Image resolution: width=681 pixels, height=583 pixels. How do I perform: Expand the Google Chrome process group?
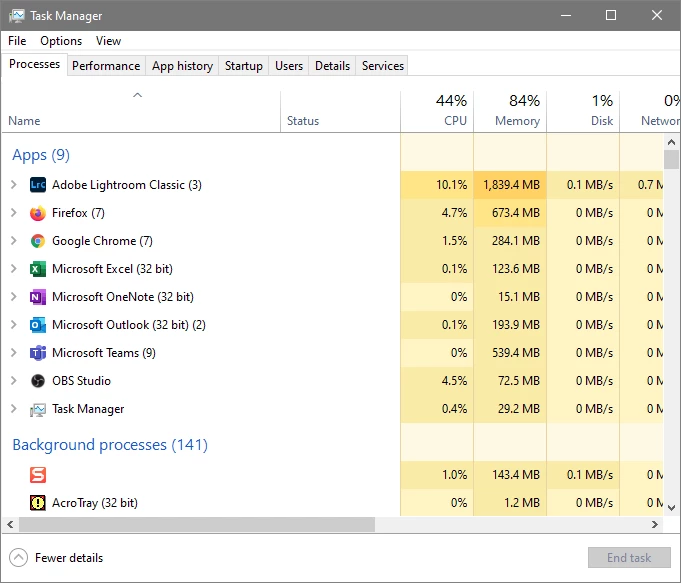(x=13, y=241)
